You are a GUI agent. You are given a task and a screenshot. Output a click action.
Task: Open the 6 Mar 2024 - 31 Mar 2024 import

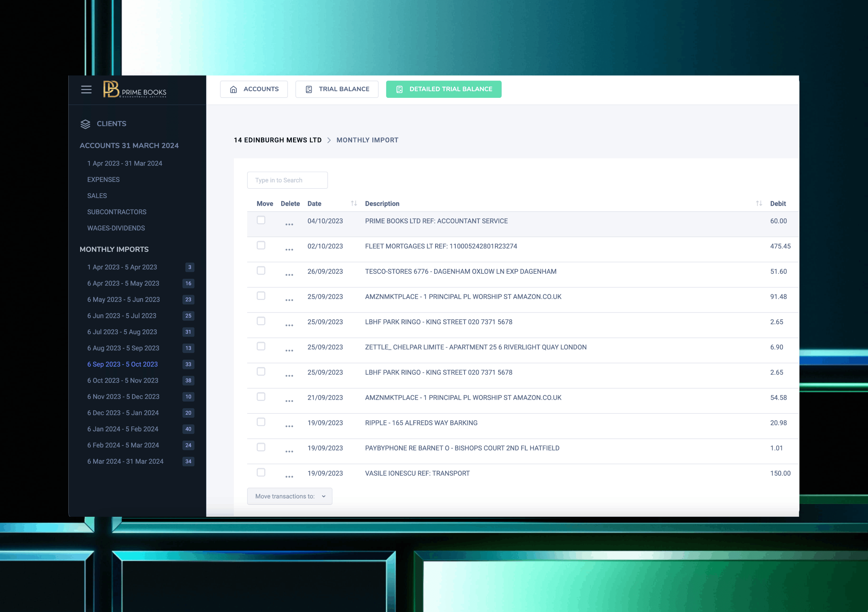[x=126, y=461]
